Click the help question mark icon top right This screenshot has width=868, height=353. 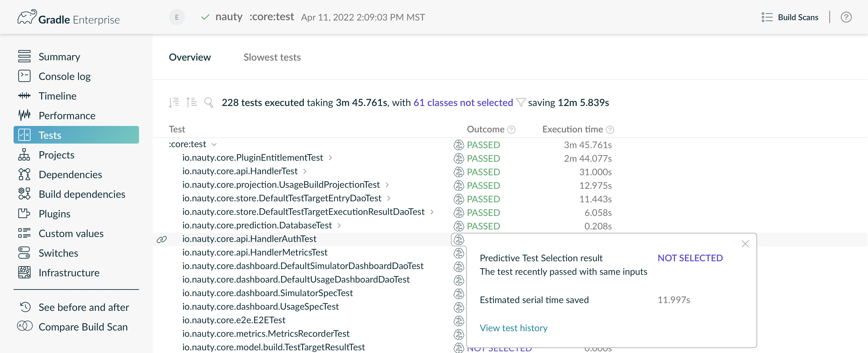tap(846, 17)
